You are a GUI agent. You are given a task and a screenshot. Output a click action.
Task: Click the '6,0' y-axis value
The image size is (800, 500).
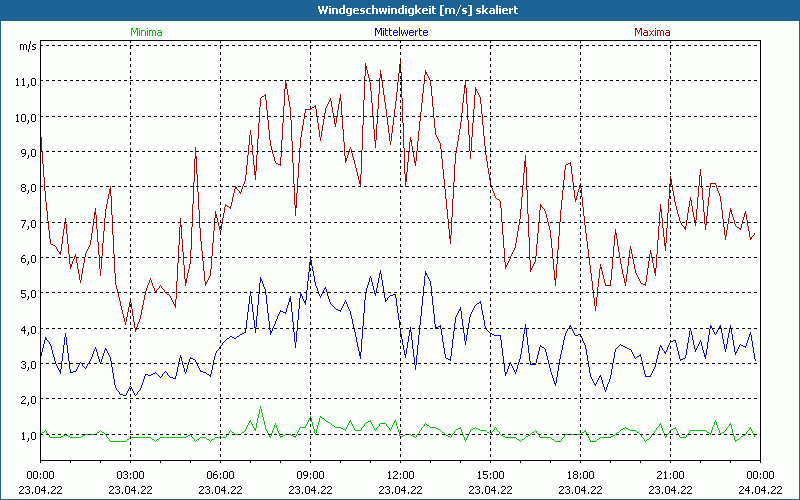pyautogui.click(x=28, y=259)
